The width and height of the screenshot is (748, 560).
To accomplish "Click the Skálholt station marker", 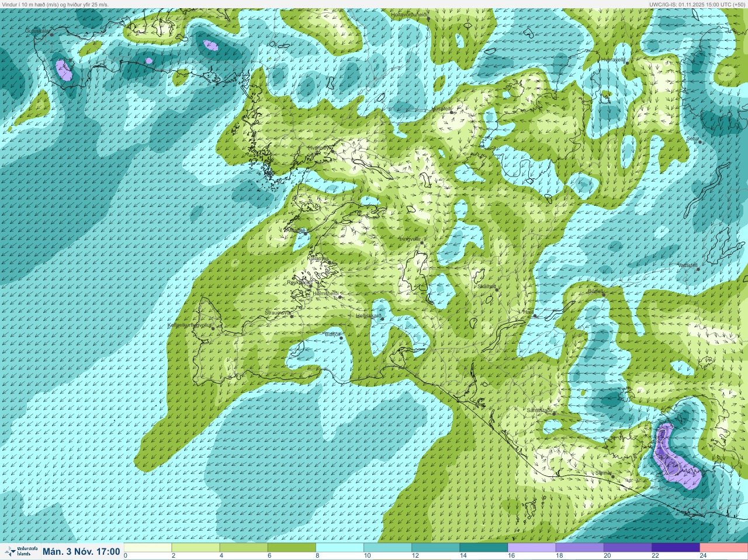I will tap(497, 289).
